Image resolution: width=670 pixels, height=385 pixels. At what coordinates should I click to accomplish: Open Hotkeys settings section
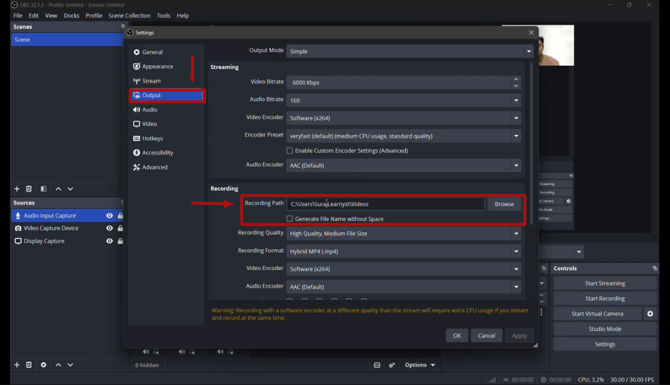(x=148, y=138)
